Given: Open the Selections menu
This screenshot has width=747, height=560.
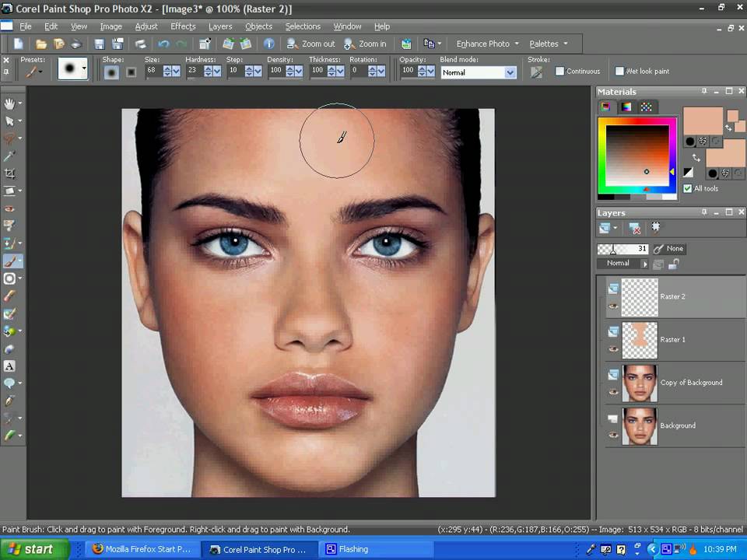Looking at the screenshot, I should click(303, 26).
